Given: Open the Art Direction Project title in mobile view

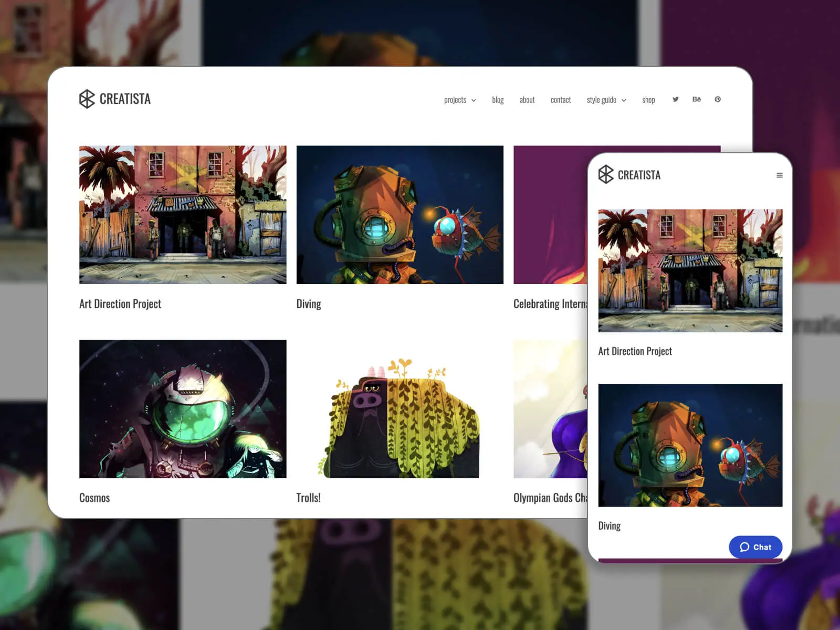Looking at the screenshot, I should (x=635, y=351).
